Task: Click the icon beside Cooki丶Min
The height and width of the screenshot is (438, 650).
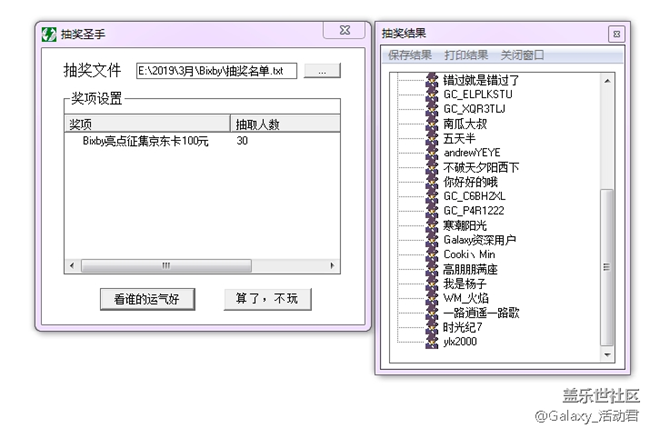Action: click(432, 254)
